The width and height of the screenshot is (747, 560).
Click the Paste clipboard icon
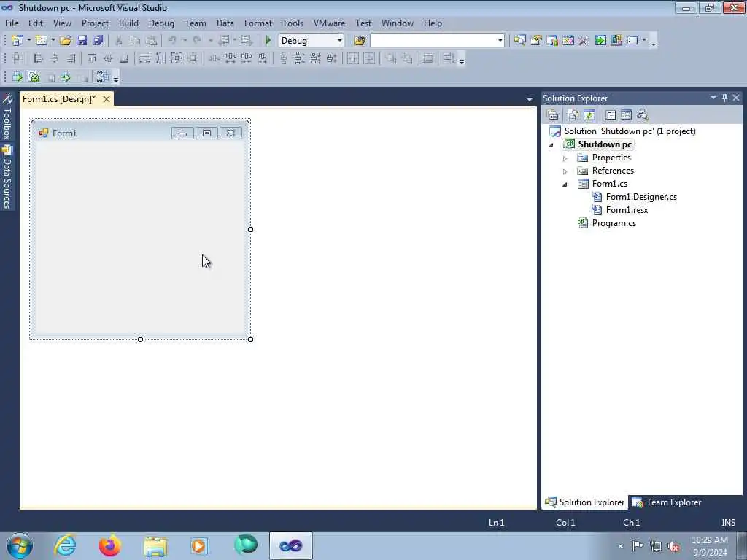(151, 41)
